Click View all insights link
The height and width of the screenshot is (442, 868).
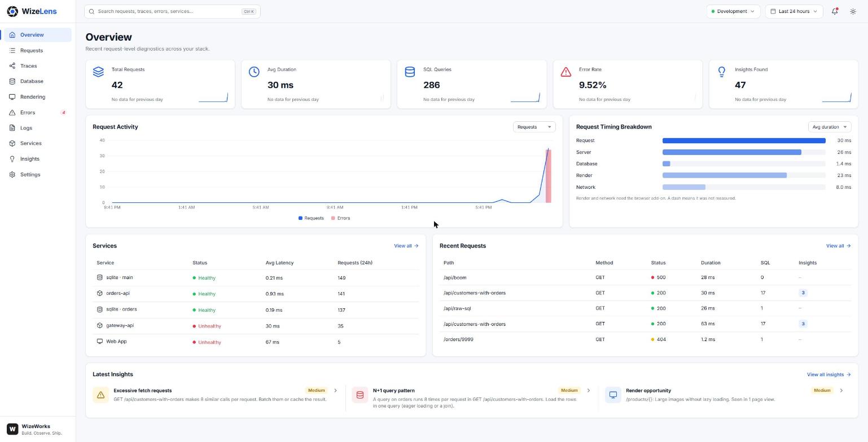[829, 374]
